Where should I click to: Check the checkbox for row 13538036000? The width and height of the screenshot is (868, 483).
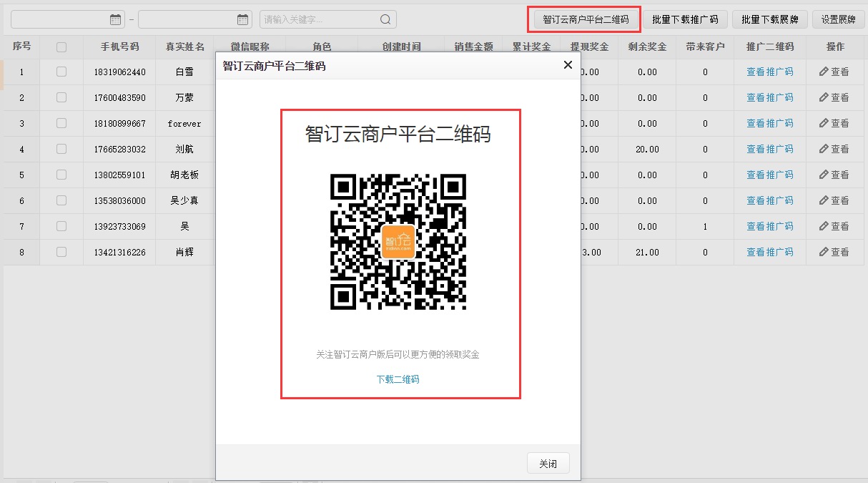coord(61,200)
